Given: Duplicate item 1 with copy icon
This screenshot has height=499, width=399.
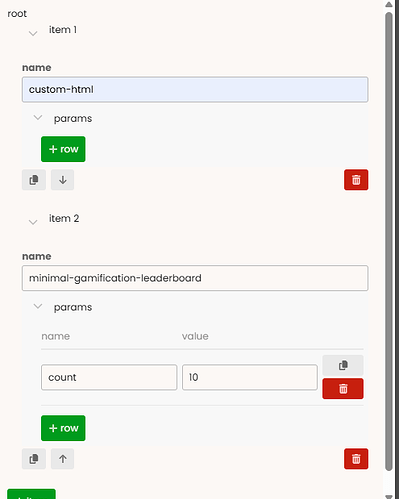Looking at the screenshot, I should pos(34,180).
